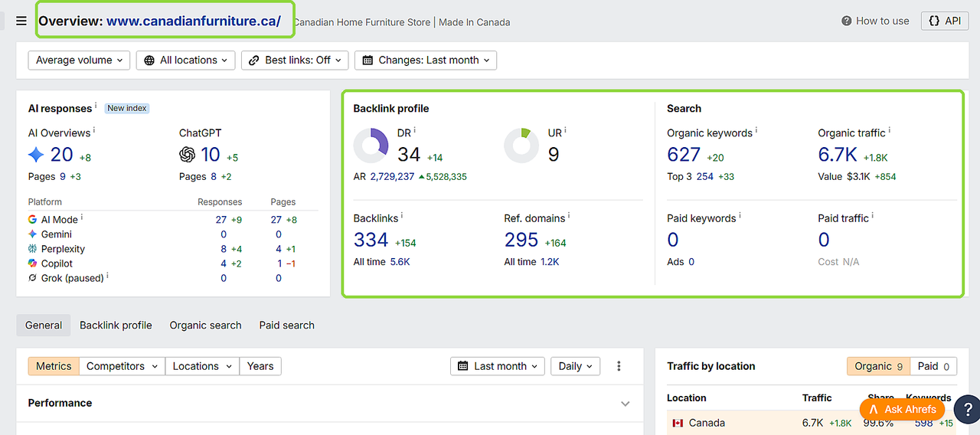The image size is (980, 435).
Task: Click the ChatGPT logo icon
Action: coord(187,155)
